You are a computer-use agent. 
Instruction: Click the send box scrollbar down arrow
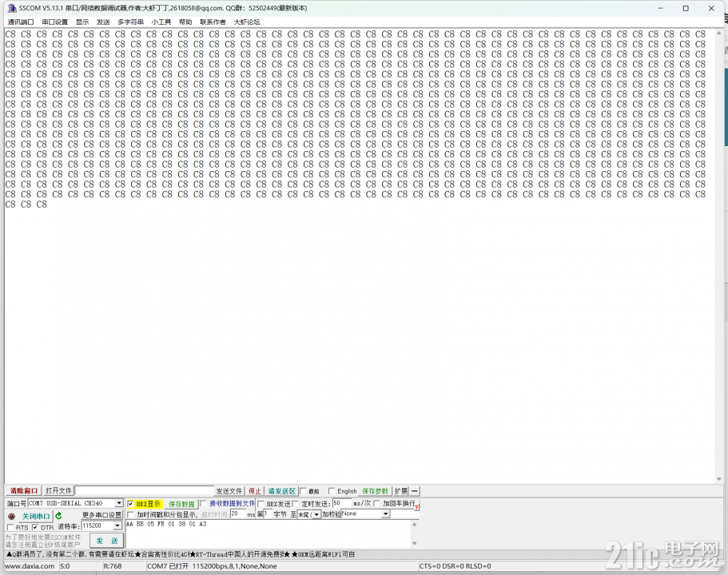pos(415,543)
